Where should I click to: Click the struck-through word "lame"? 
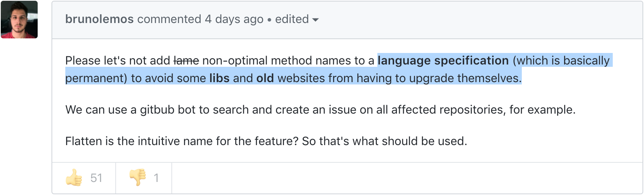pyautogui.click(x=186, y=61)
